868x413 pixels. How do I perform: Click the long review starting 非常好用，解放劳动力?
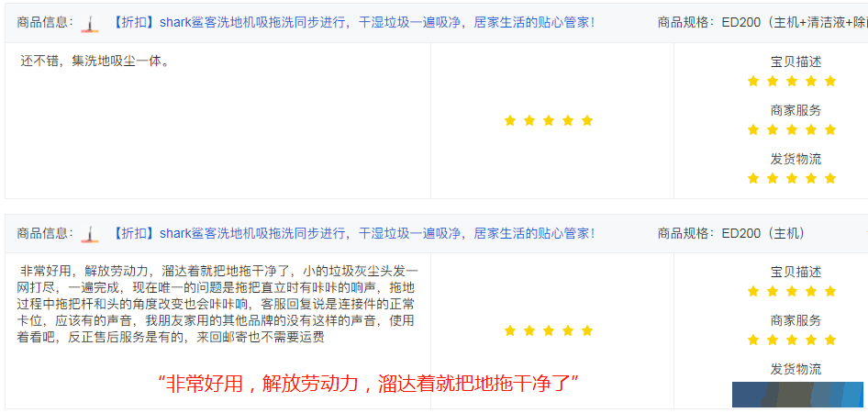pos(217,305)
